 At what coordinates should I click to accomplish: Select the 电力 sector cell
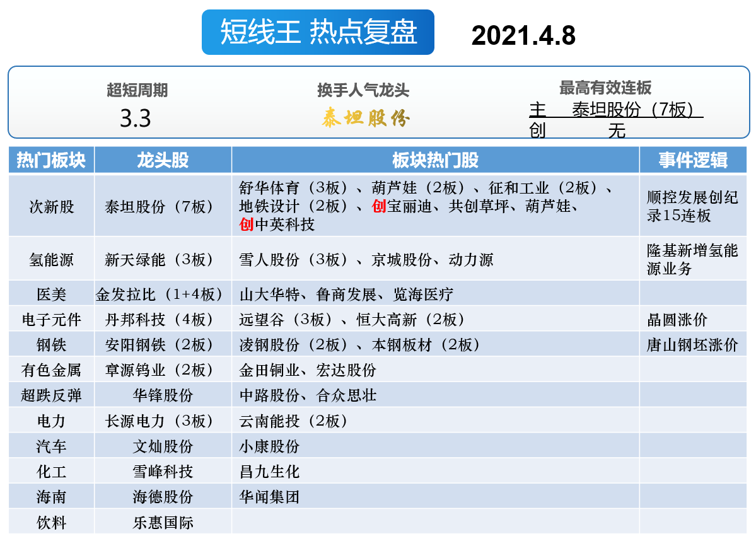51,421
